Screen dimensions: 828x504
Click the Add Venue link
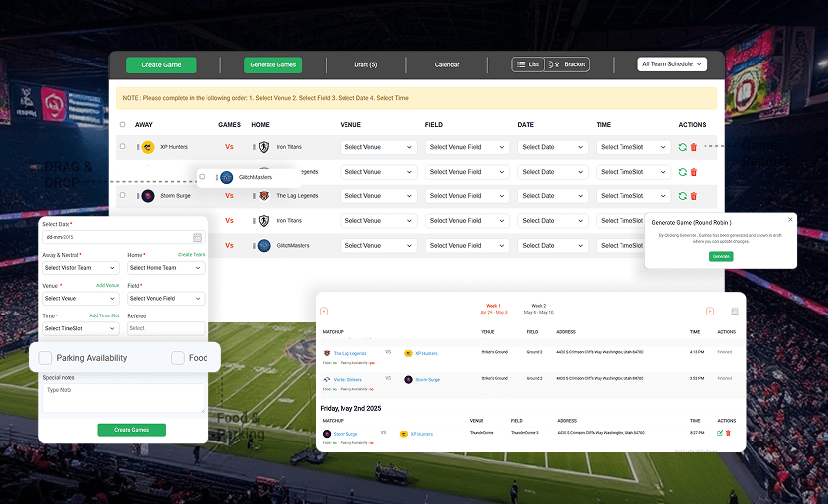[x=108, y=285]
